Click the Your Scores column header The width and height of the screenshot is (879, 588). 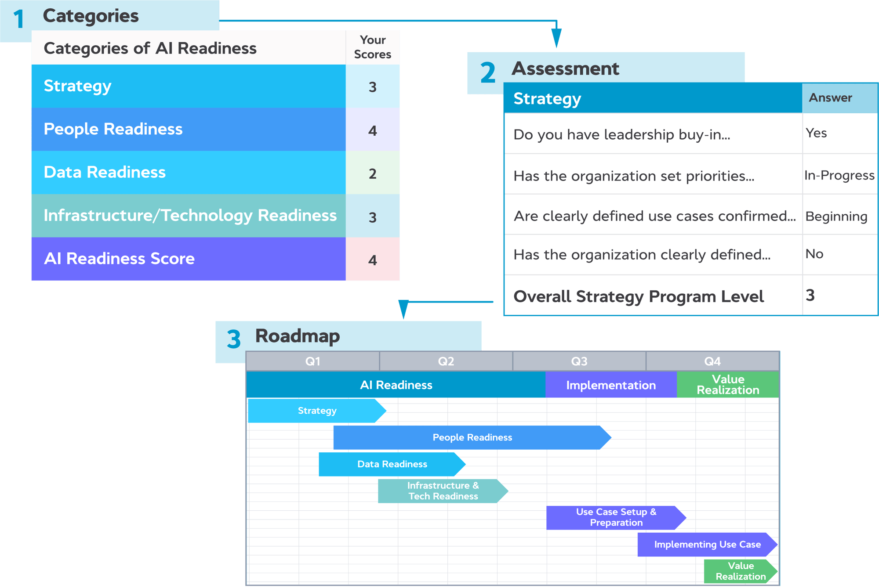click(373, 47)
